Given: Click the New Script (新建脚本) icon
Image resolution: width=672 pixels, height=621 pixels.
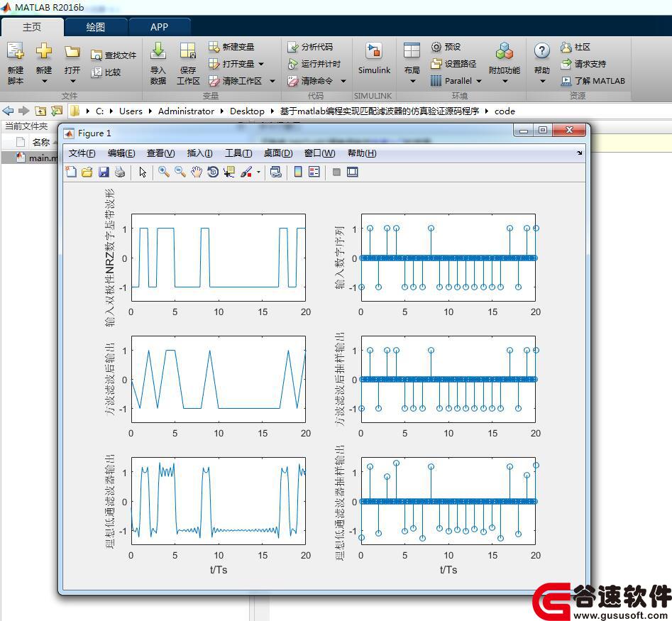Looking at the screenshot, I should pyautogui.click(x=16, y=51).
